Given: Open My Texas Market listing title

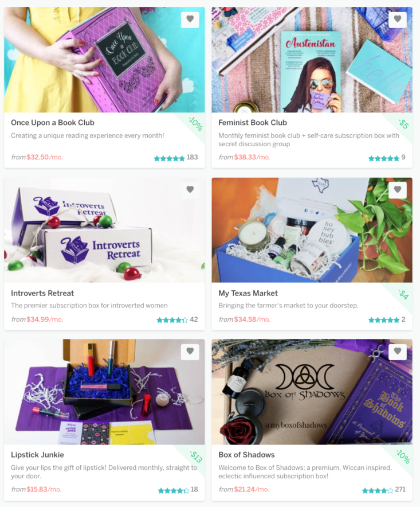Looking at the screenshot, I should tap(248, 293).
